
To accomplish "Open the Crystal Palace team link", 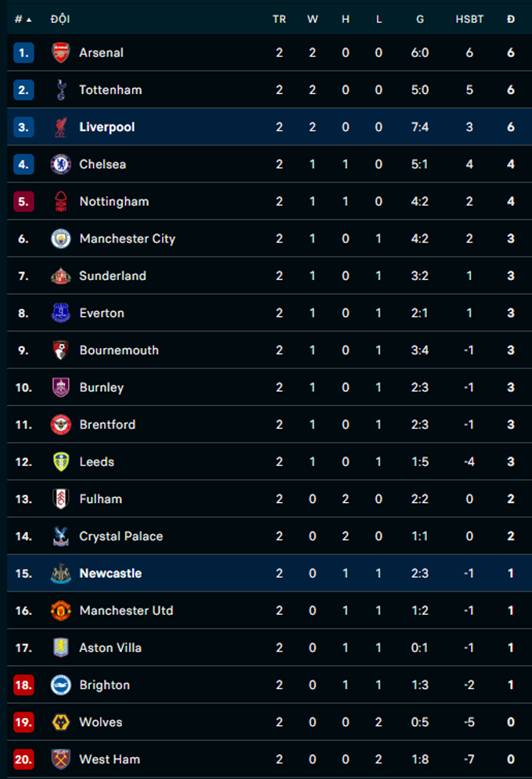I will click(x=121, y=537).
